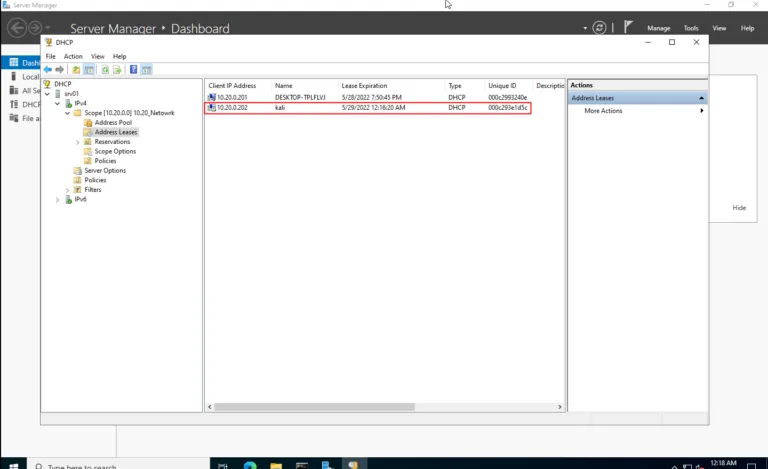The width and height of the screenshot is (768, 469).
Task: Expand the Filters node chevron
Action: (x=68, y=190)
